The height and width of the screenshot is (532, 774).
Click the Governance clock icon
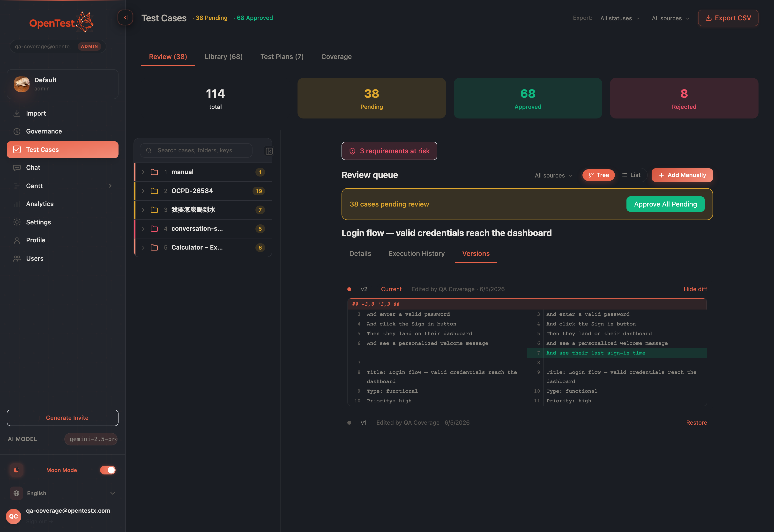[17, 131]
